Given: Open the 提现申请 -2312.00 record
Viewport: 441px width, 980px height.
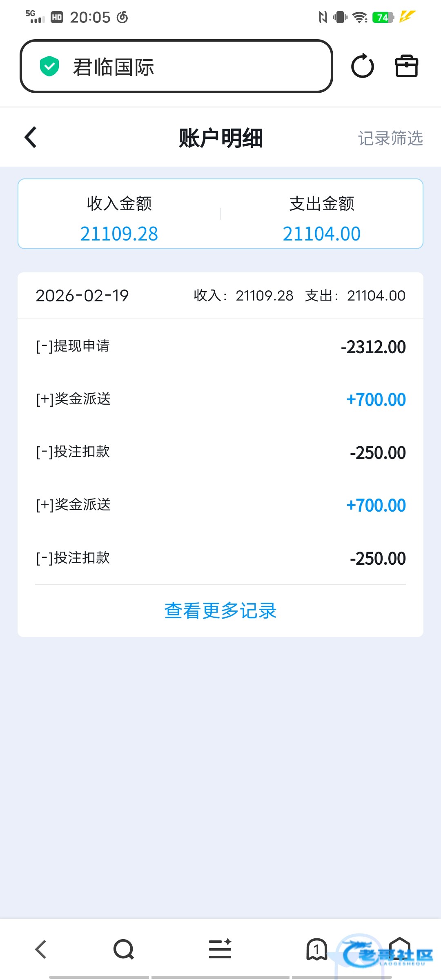Looking at the screenshot, I should tap(220, 347).
